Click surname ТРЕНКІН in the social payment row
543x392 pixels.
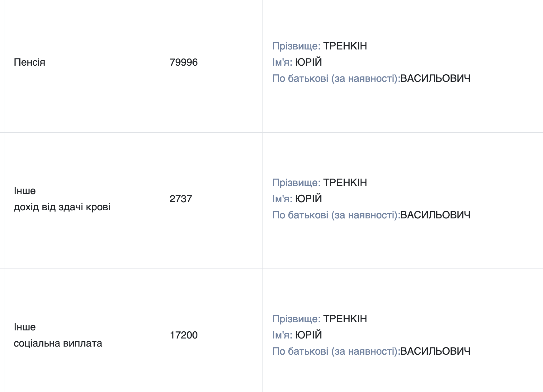[345, 319]
